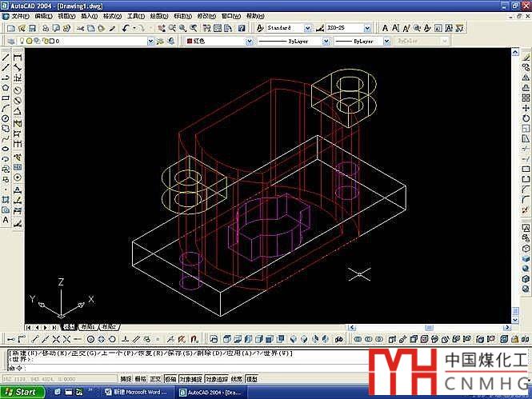Select the Line draw tool
The image size is (532, 399).
6,58
